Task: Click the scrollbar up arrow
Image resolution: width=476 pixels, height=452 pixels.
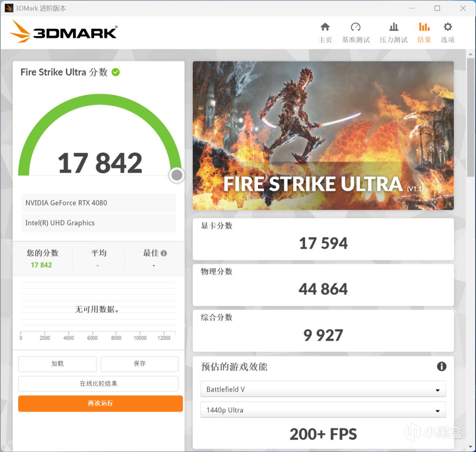Action: point(470,55)
